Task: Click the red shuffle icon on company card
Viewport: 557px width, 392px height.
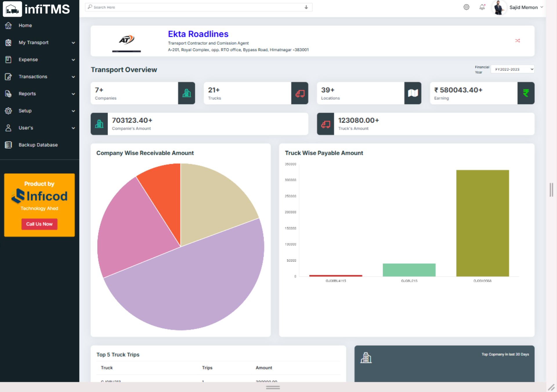Action: (x=517, y=41)
